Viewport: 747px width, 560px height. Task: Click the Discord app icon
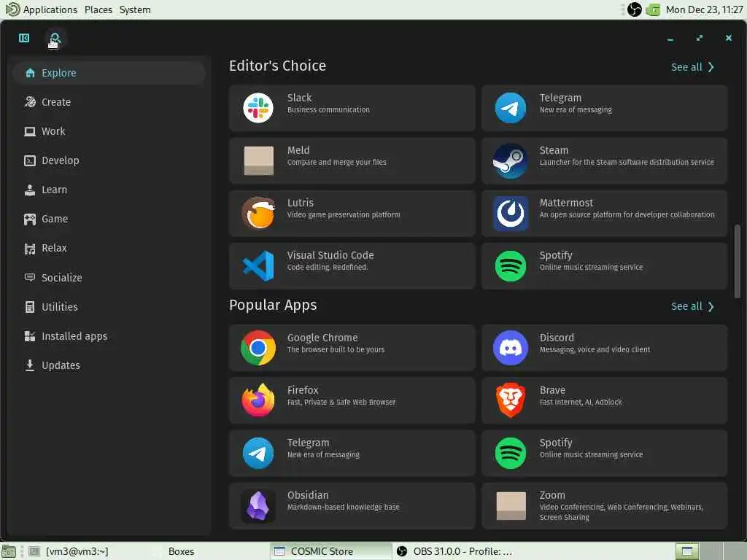click(510, 348)
